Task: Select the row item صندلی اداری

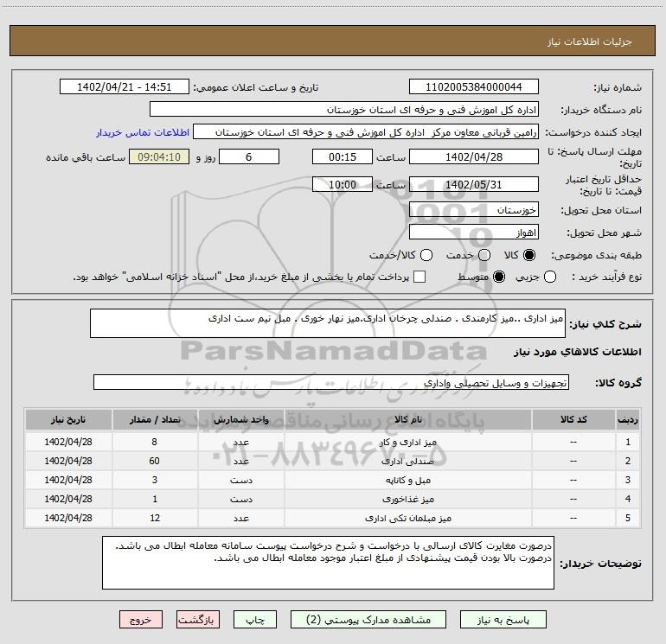Action: tap(407, 461)
